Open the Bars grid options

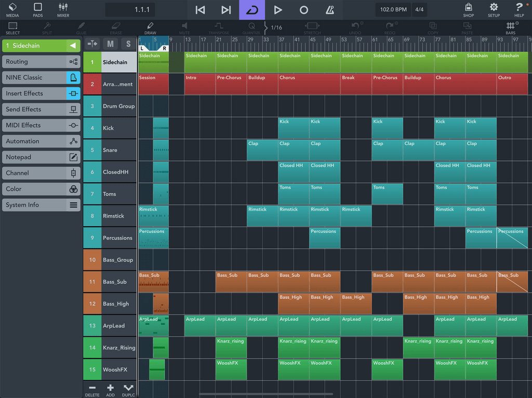[511, 28]
